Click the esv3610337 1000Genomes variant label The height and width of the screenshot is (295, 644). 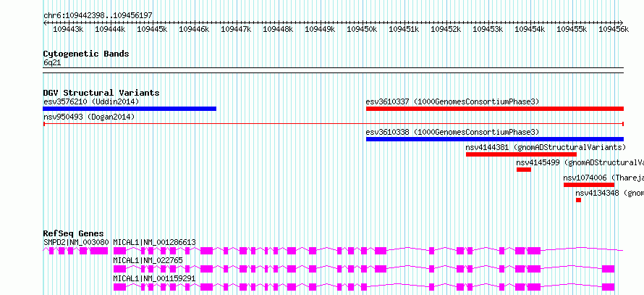[452, 101]
